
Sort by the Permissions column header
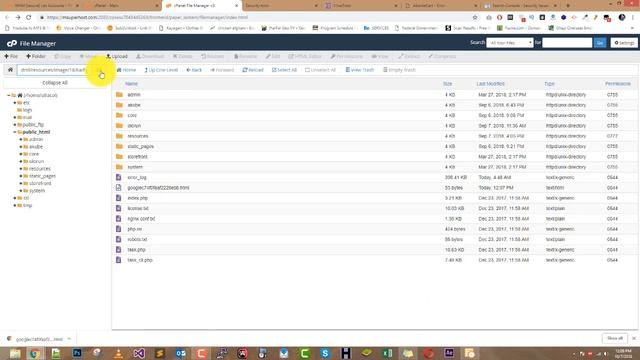[x=618, y=84]
